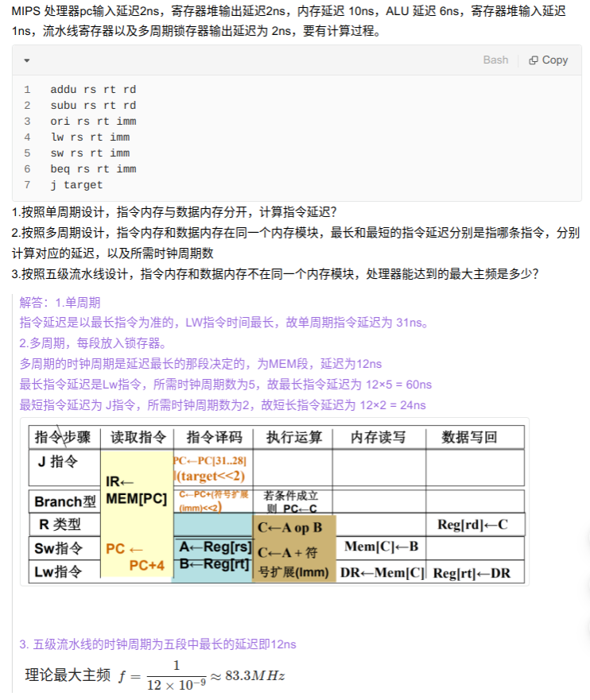Click the copy icon beside Copy

[x=534, y=60]
